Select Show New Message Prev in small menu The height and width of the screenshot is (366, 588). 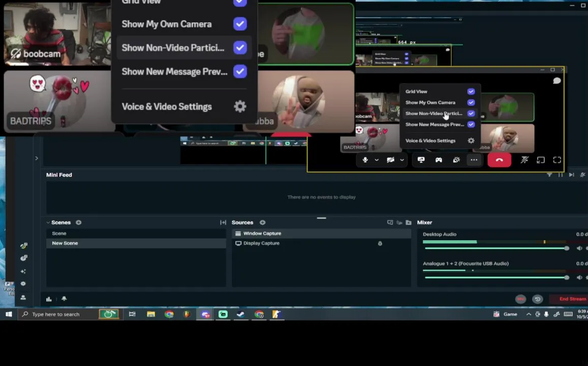pyautogui.click(x=440, y=124)
